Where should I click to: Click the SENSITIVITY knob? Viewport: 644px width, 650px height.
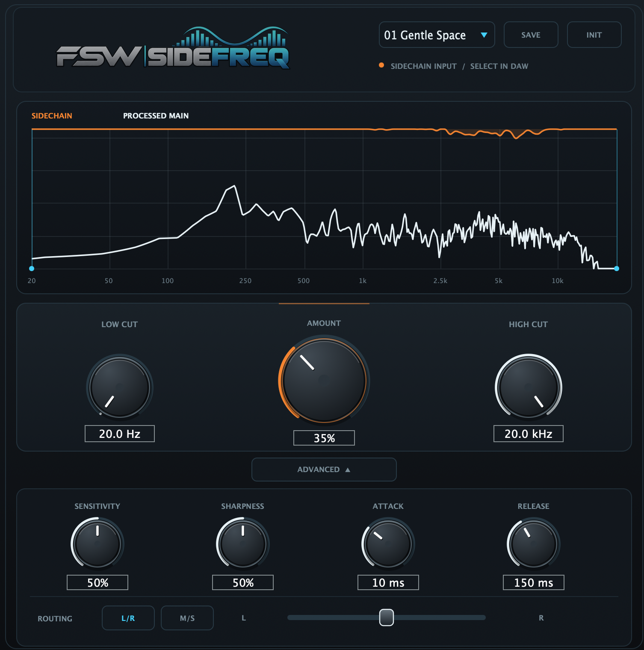97,544
